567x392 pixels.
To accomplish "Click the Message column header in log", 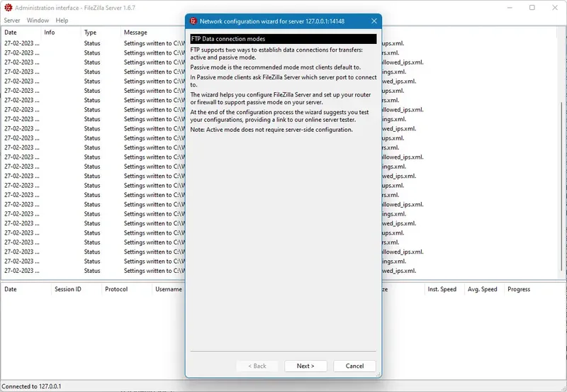I will point(135,32).
